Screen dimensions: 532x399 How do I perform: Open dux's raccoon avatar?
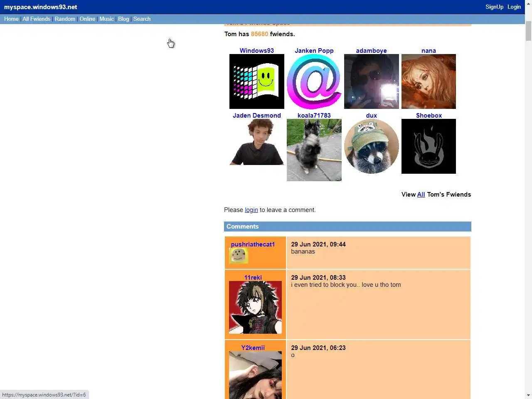tap(372, 146)
